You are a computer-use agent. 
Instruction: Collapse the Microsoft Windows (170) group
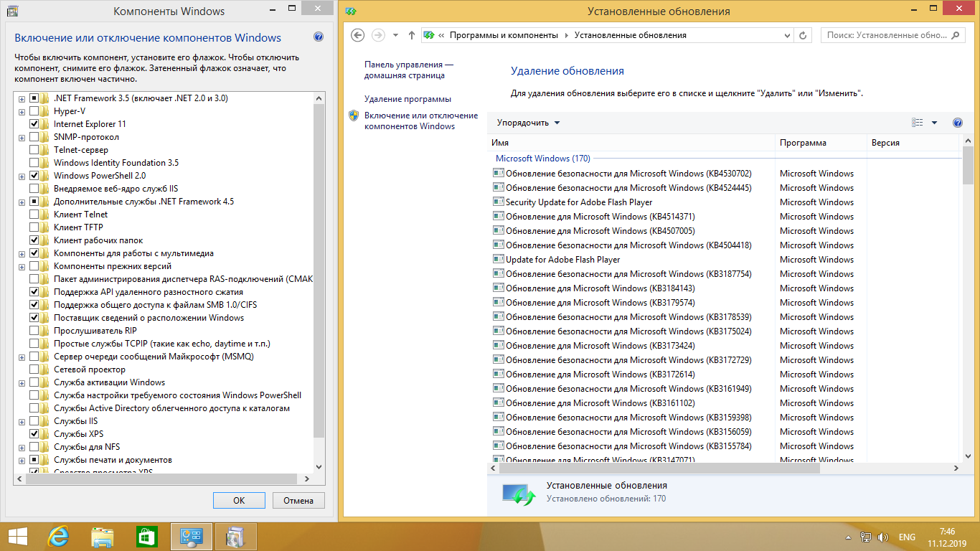(x=543, y=159)
